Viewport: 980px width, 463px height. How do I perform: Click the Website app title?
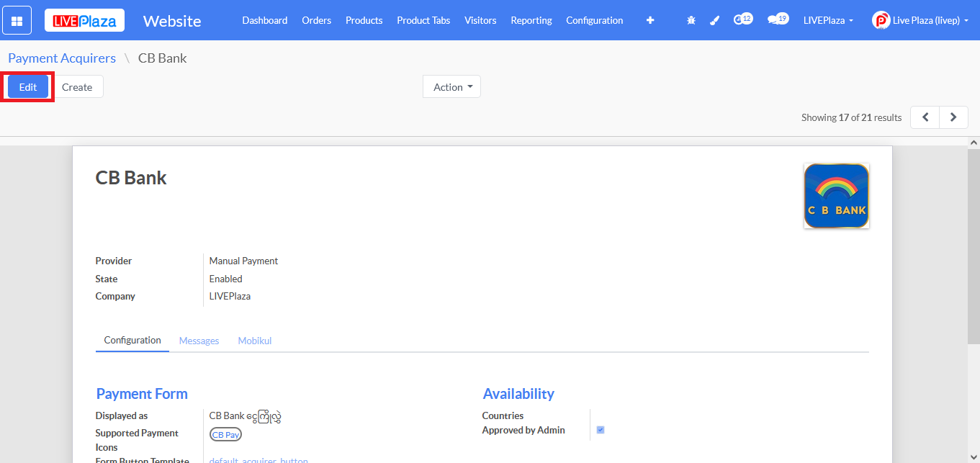point(172,21)
